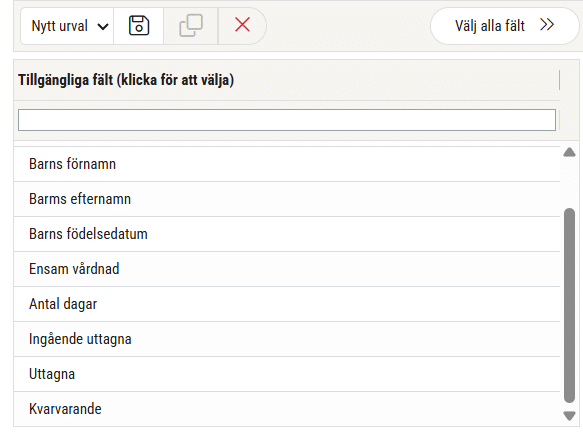Screen dimensions: 583x437
Task: Select the Uttagna field
Action: 287,374
